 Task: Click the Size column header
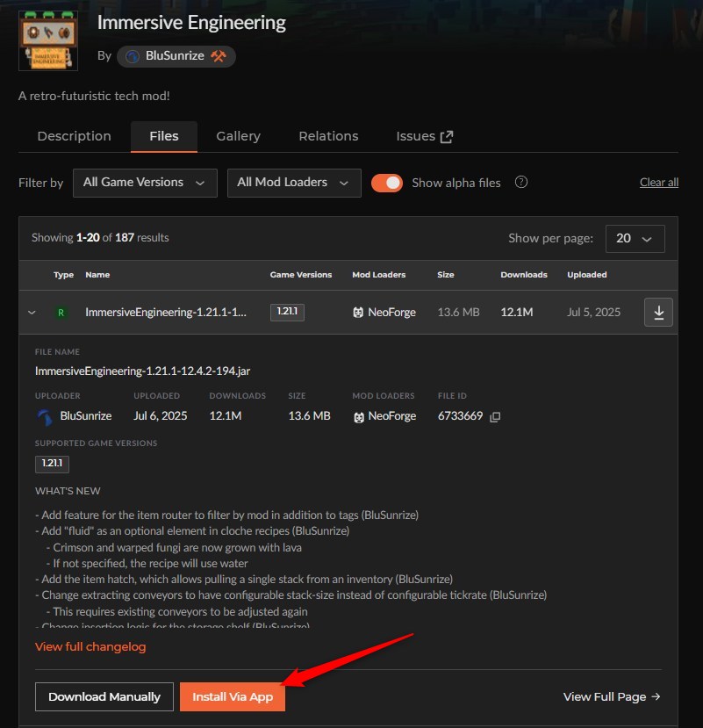tap(446, 275)
